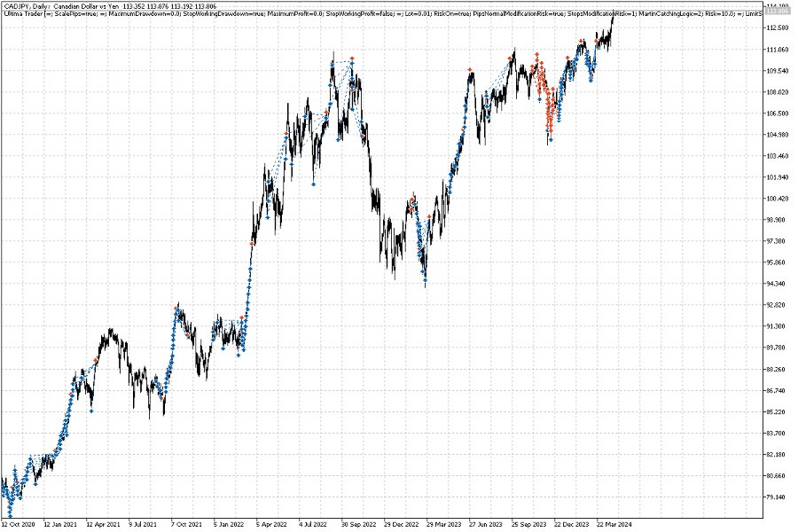798x532 pixels.
Task: Select the 106.500 price axis label
Action: [x=778, y=113]
